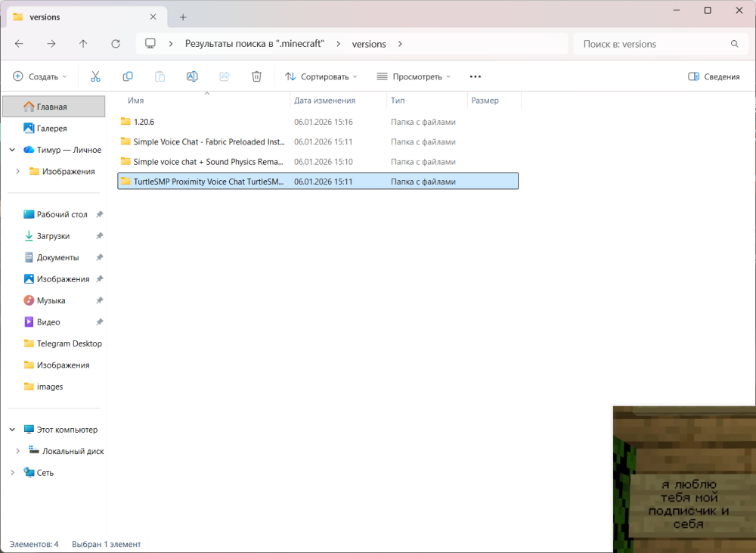The width and height of the screenshot is (756, 553).
Task: Click pin icon next to Рабочий стол
Action: pos(99,214)
